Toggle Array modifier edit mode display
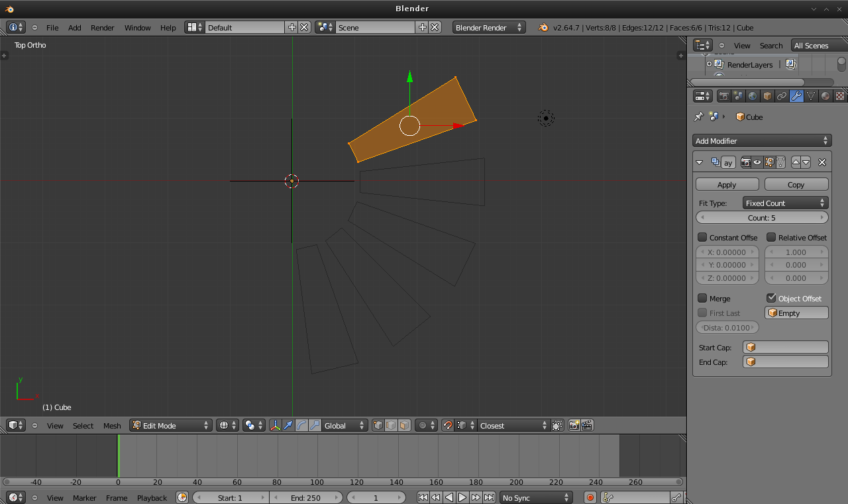This screenshot has width=848, height=504. coord(769,162)
